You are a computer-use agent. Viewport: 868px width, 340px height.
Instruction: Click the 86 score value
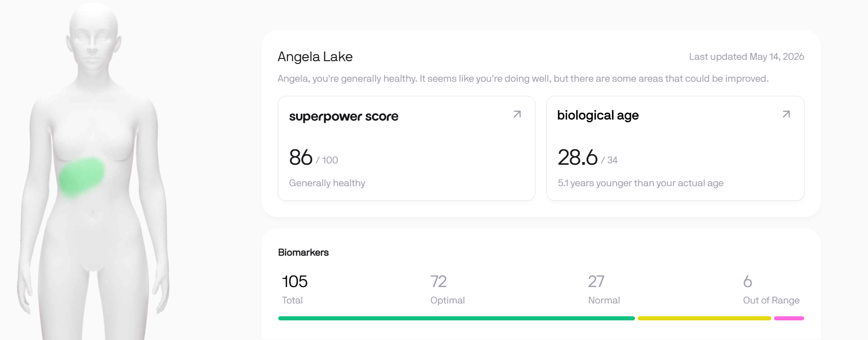point(301,157)
